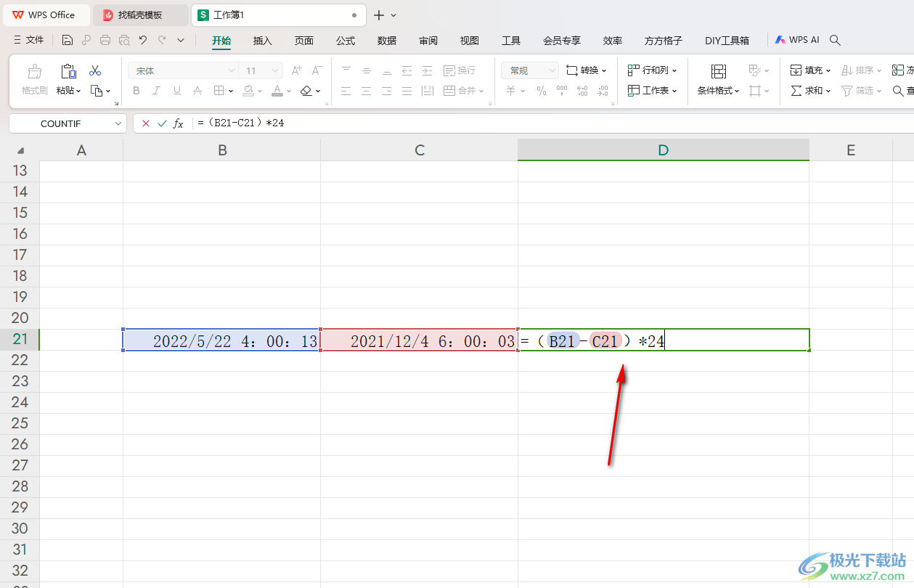Click the Strikethrough icon
Image resolution: width=914 pixels, height=588 pixels.
tap(197, 91)
